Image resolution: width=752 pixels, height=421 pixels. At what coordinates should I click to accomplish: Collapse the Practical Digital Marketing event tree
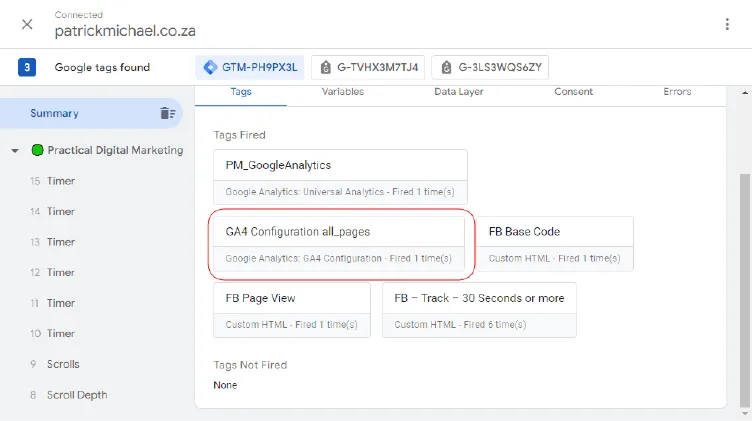[15, 151]
